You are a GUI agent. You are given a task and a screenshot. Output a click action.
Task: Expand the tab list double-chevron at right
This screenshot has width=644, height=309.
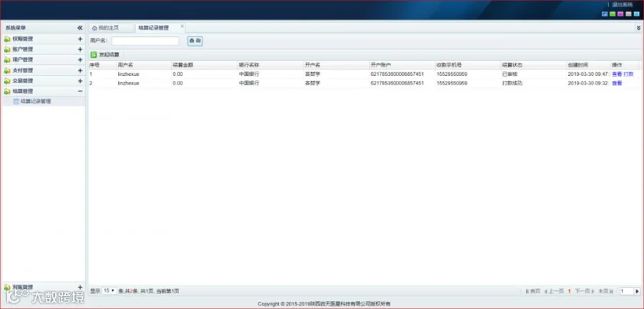click(638, 28)
